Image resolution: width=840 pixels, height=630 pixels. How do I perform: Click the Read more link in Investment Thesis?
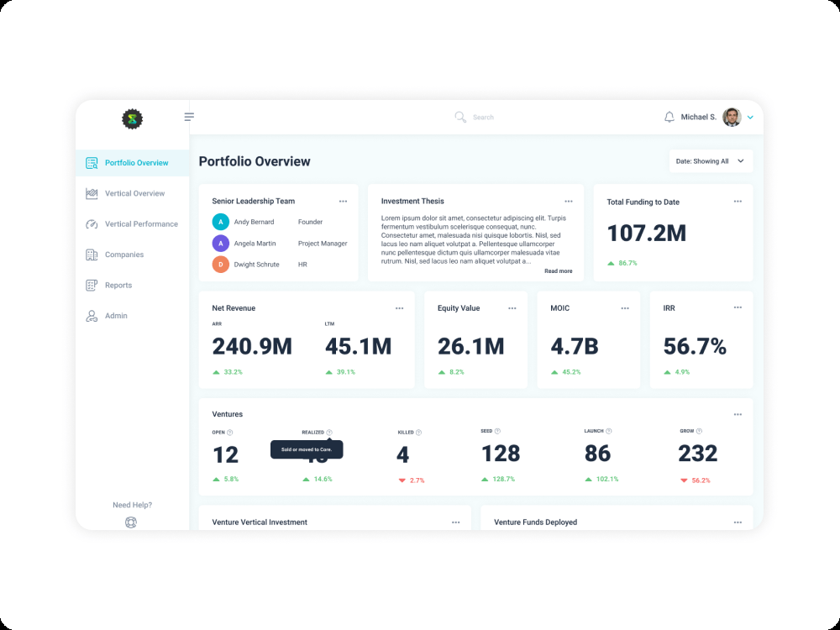558,270
